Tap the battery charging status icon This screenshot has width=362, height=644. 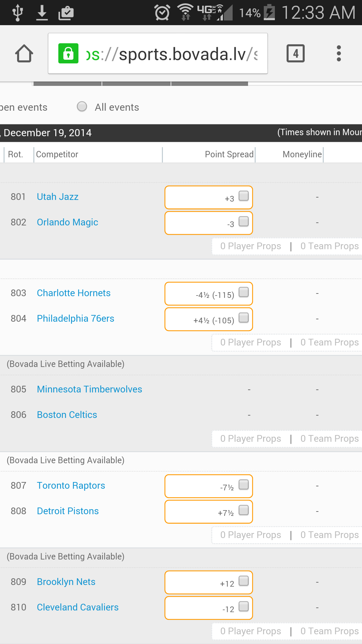[269, 13]
